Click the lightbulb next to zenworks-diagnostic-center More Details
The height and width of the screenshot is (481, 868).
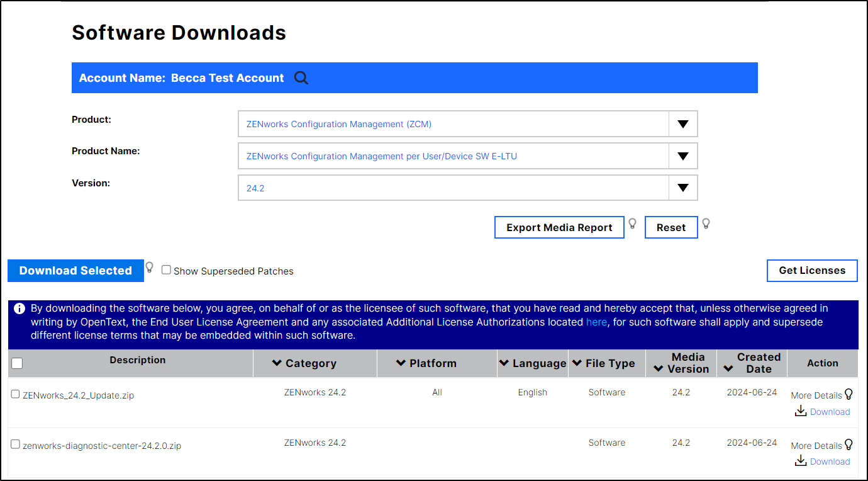[x=849, y=444]
